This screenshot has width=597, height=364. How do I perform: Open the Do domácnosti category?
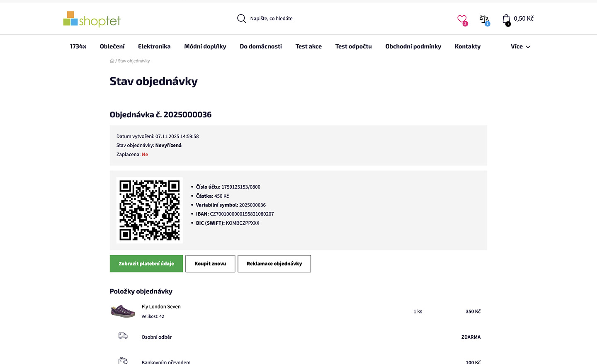point(261,46)
